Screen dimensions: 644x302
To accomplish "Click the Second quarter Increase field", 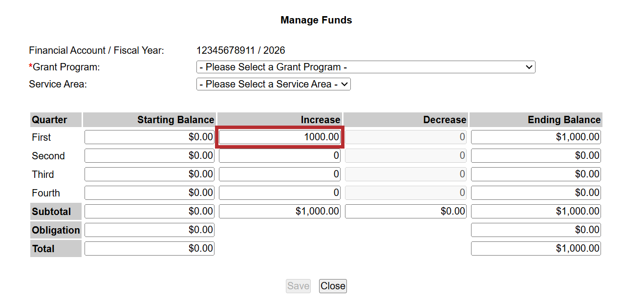I will coord(279,156).
